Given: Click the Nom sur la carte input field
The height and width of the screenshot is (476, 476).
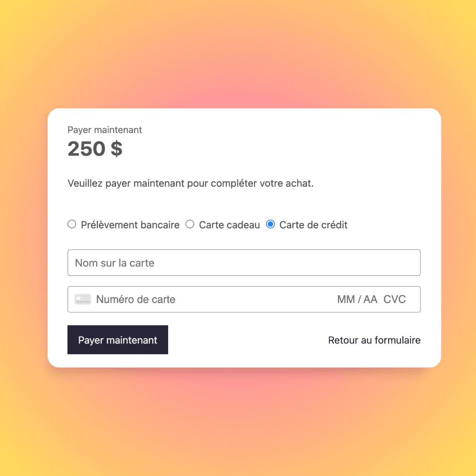Looking at the screenshot, I should (244, 263).
